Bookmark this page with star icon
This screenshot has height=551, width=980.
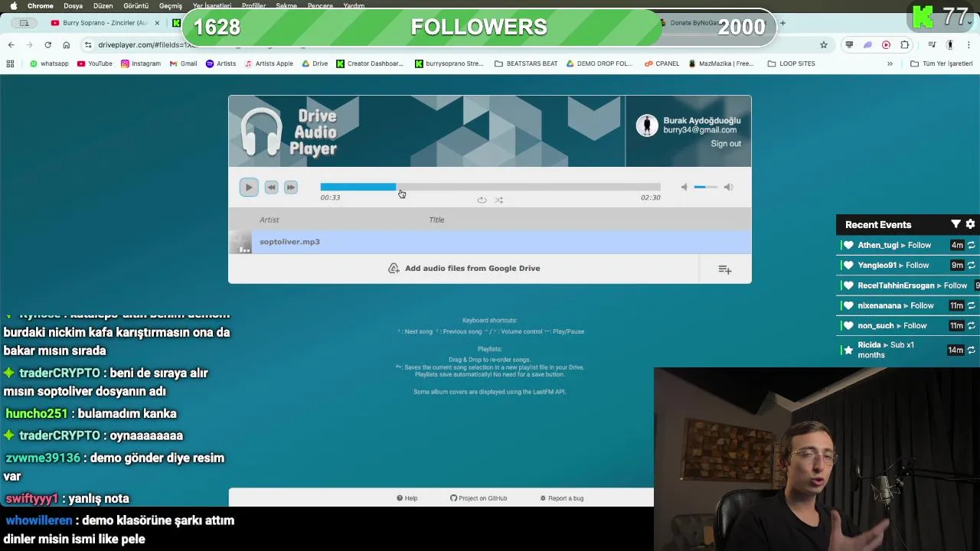[x=824, y=44]
